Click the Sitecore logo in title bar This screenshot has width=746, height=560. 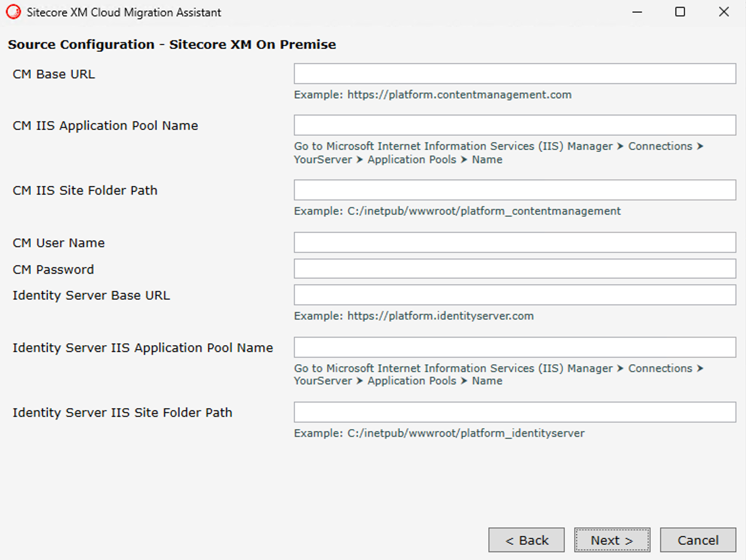tap(13, 12)
